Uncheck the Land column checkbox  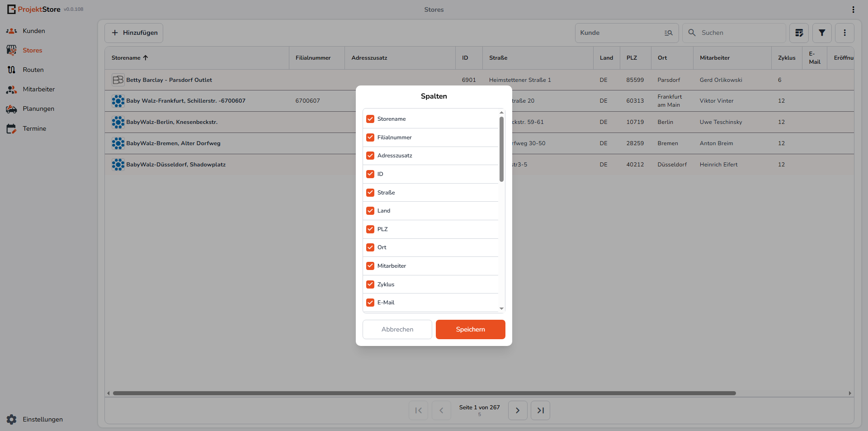point(370,211)
